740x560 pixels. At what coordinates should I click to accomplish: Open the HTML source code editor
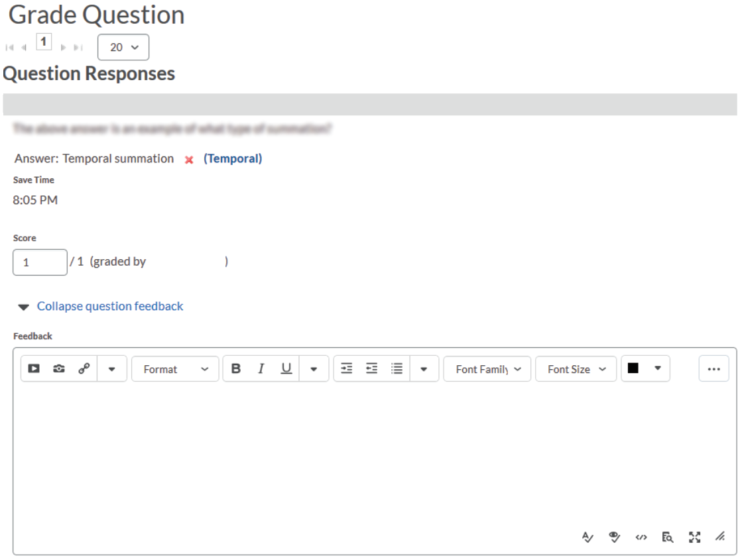[x=641, y=537]
